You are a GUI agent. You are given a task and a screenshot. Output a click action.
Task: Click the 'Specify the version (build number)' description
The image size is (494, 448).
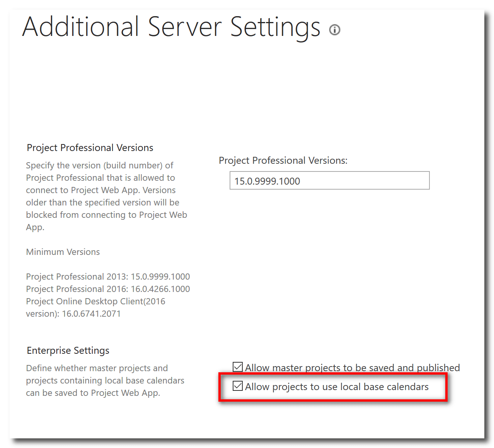(106, 196)
